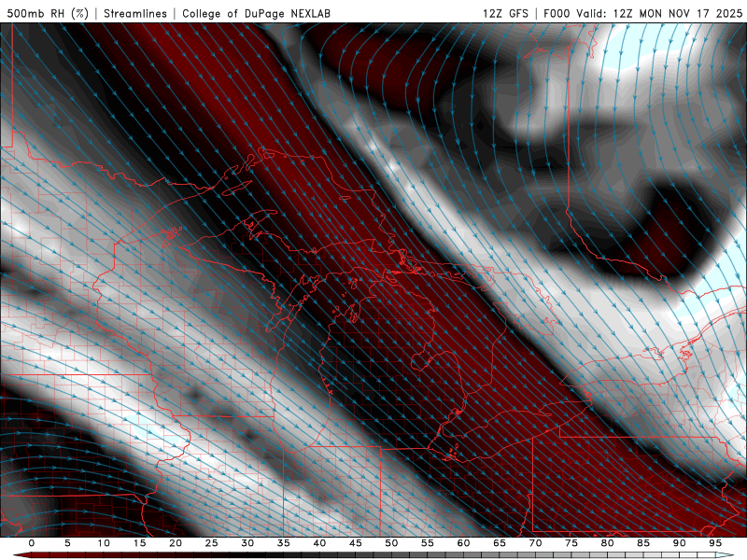Click colorbar tick label "80"
Image resolution: width=747 pixels, height=560 pixels.
(607, 543)
